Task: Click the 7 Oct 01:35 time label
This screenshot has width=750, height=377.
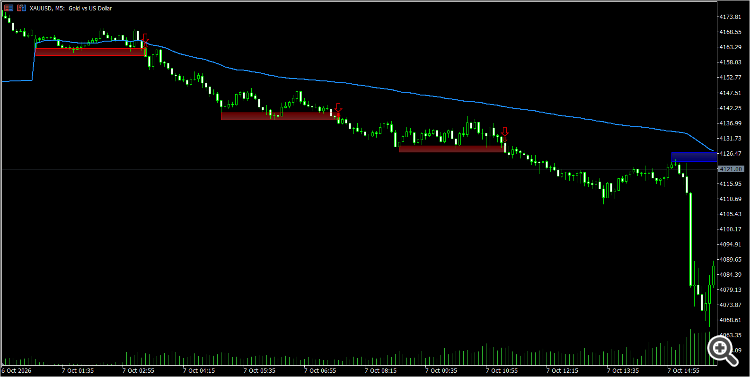Action: 78,370
